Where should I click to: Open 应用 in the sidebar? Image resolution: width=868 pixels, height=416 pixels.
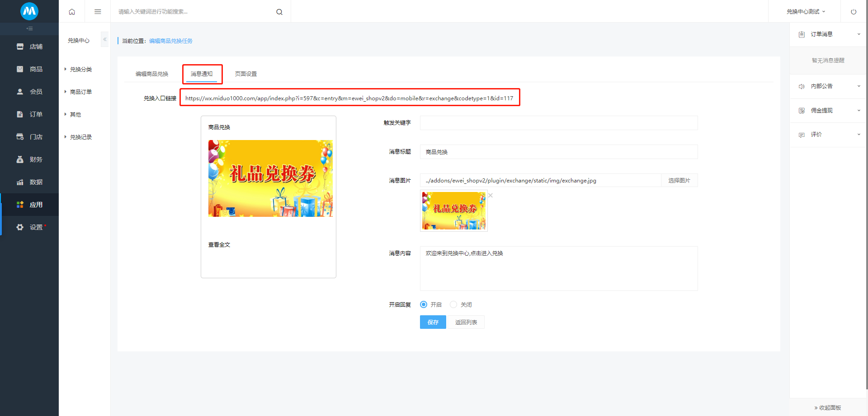click(29, 205)
